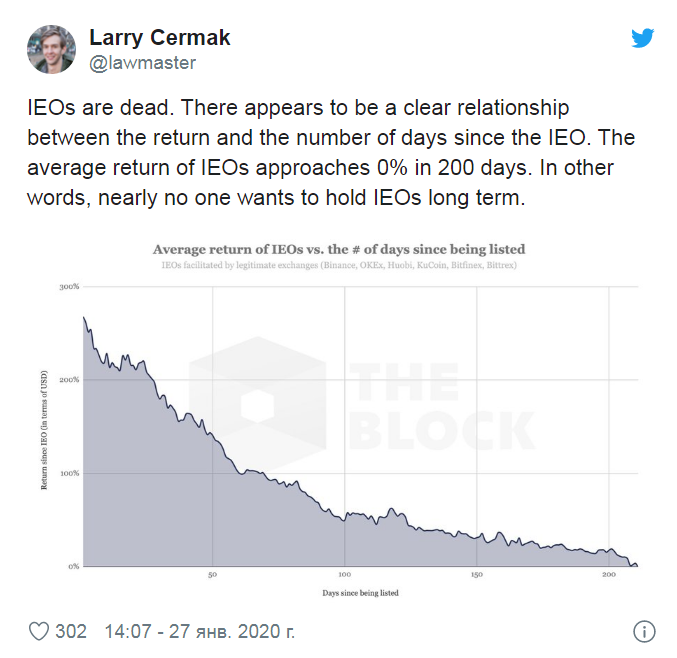Open the tweet info circle icon
The height and width of the screenshot is (658, 677).
[x=644, y=632]
